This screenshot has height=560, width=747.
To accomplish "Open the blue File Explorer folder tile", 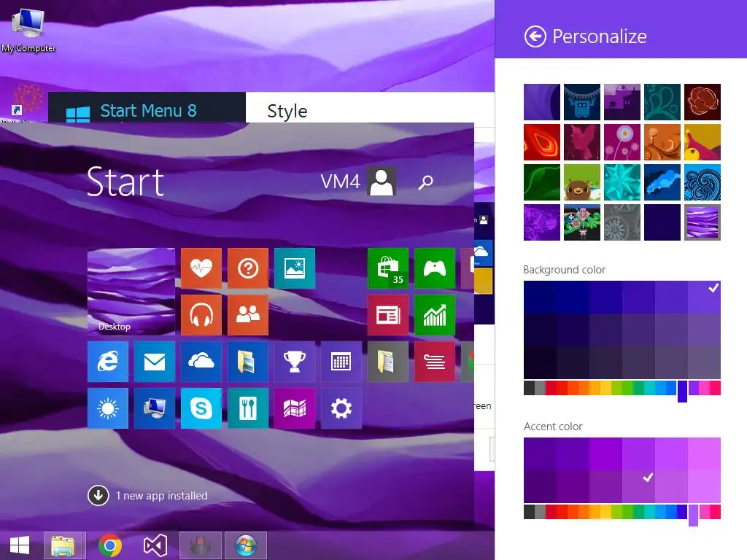I will (248, 362).
